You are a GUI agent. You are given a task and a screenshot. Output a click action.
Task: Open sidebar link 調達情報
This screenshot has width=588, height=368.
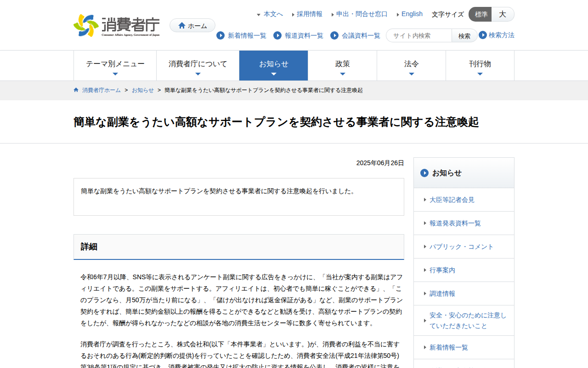point(442,293)
